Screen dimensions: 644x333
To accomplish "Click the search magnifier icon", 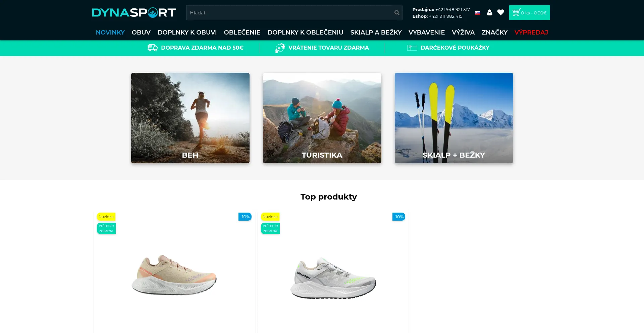I will pyautogui.click(x=397, y=13).
